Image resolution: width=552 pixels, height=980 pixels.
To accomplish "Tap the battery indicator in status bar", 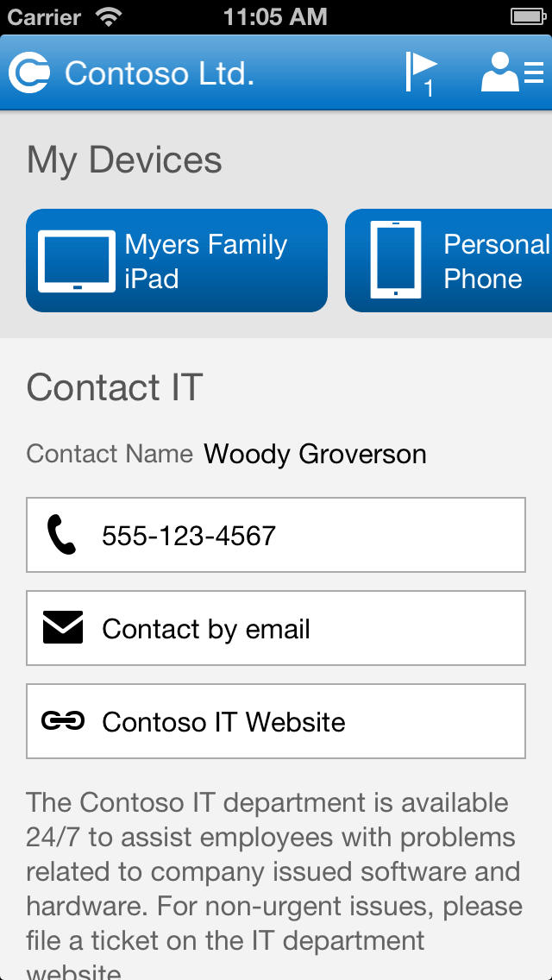I will point(528,16).
